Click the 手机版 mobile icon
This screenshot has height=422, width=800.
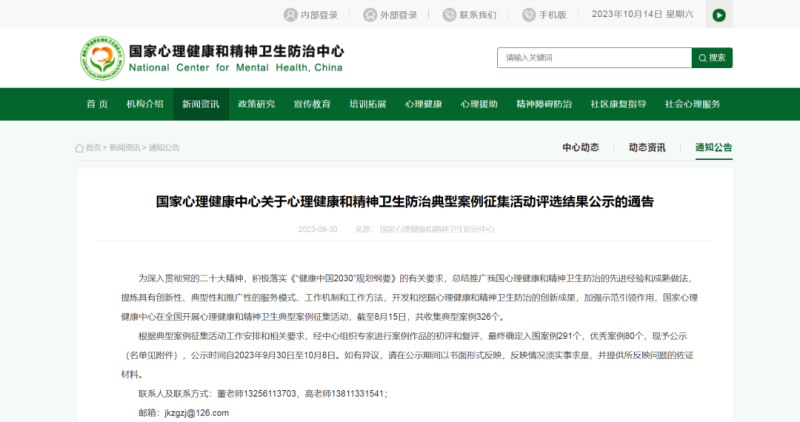(528, 15)
